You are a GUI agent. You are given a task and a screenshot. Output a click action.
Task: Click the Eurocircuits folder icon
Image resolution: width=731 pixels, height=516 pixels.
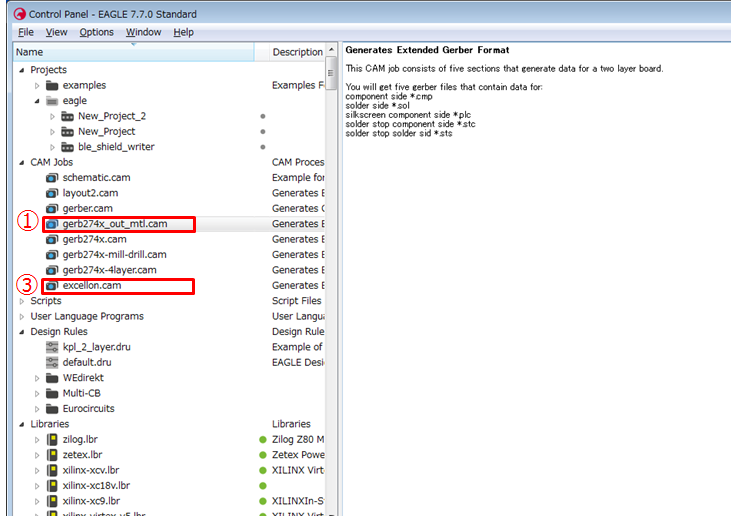pyautogui.click(x=52, y=409)
